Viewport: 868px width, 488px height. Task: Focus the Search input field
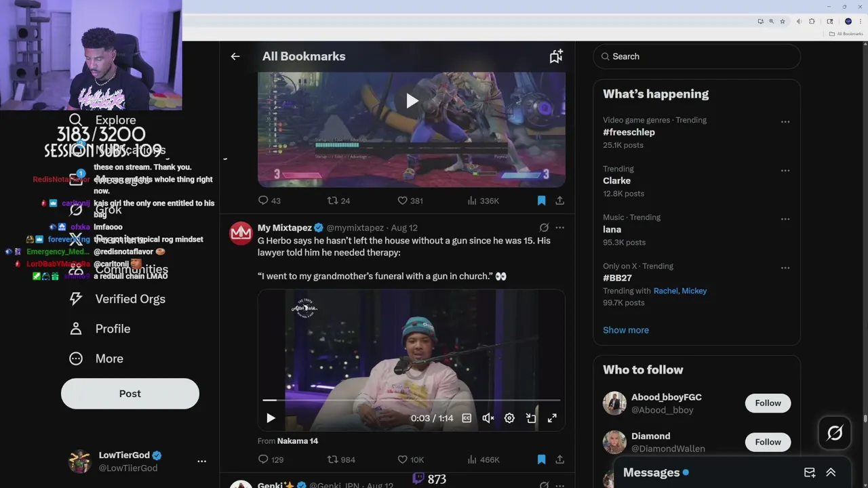click(696, 56)
